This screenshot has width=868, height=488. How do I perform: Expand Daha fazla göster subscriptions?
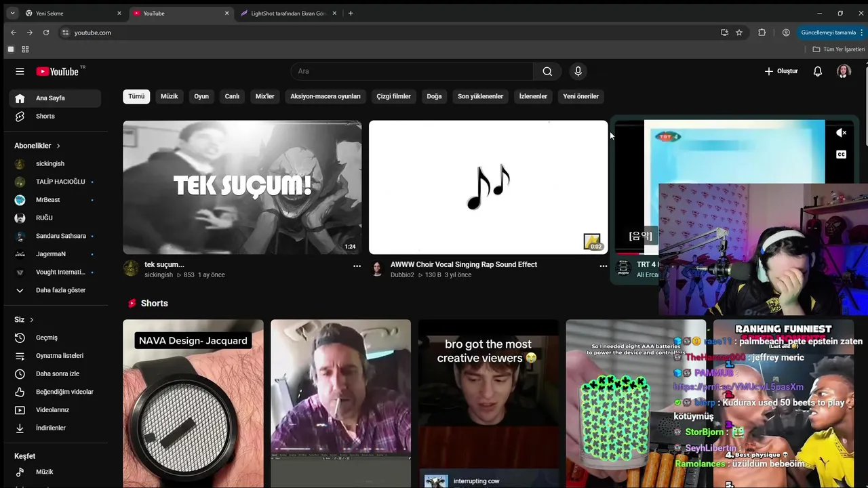pyautogui.click(x=55, y=290)
